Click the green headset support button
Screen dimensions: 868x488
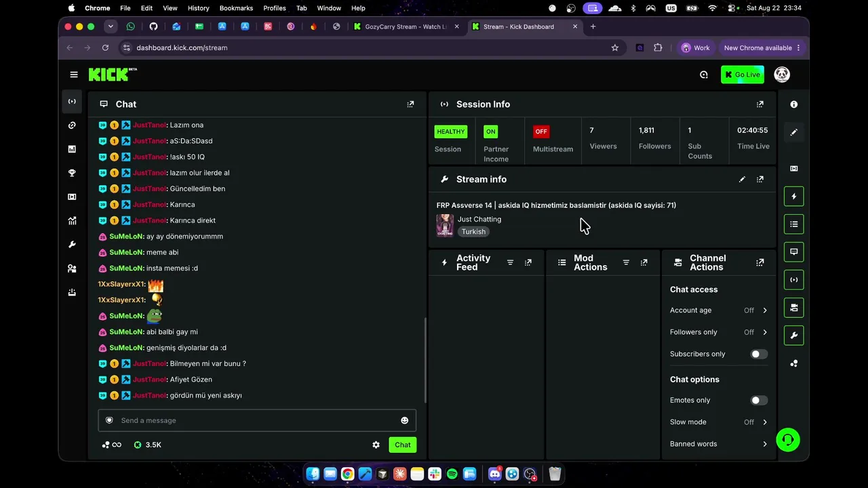[788, 440]
